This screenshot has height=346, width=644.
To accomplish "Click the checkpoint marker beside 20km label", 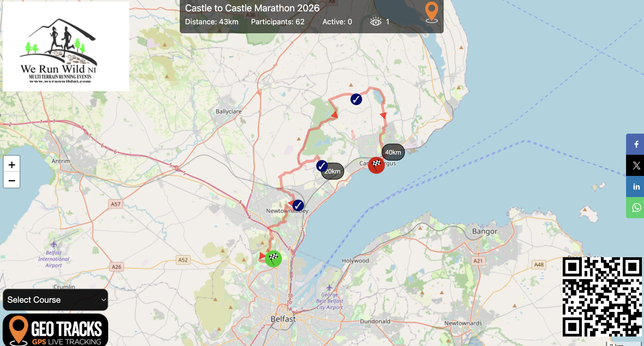I will click(x=321, y=166).
